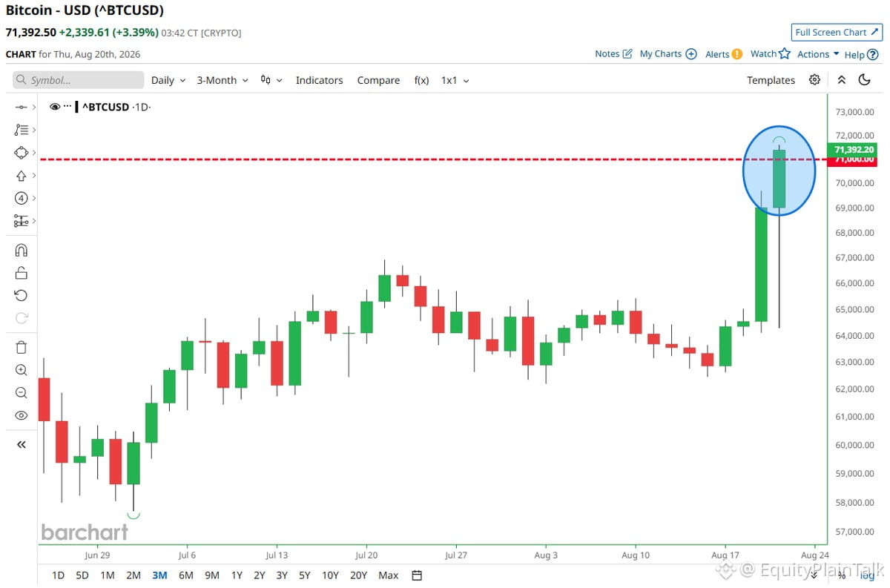Expand the Actions dropdown
The image size is (890, 588).
tap(818, 54)
